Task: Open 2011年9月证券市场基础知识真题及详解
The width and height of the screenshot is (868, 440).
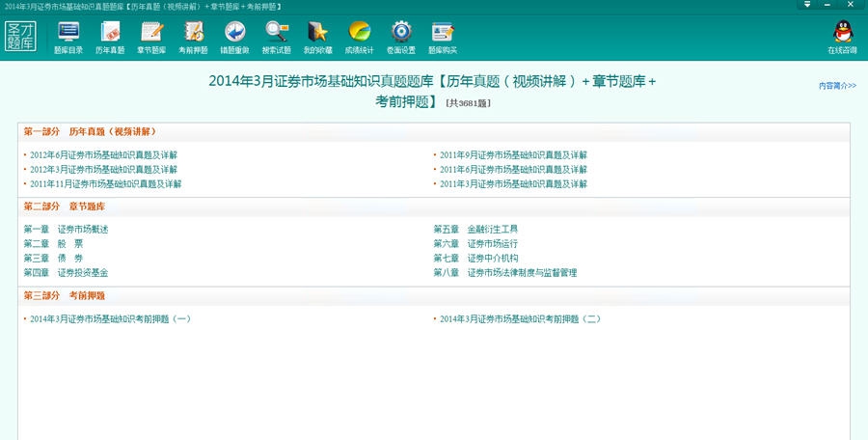Action: pos(513,155)
